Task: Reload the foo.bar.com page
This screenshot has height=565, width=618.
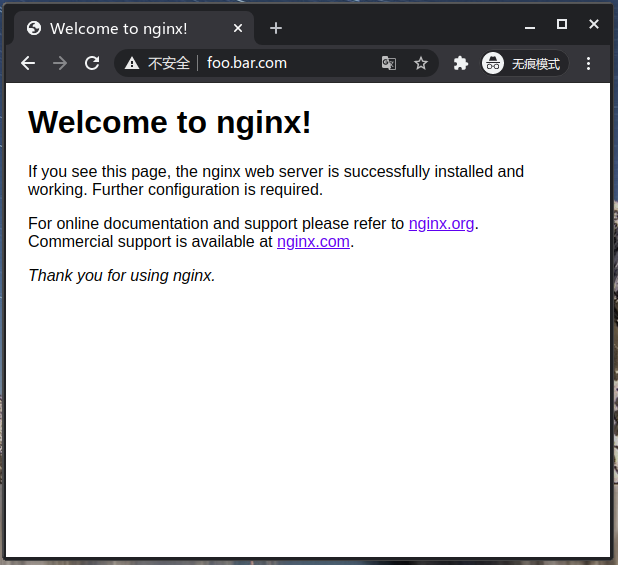Action: pyautogui.click(x=92, y=63)
